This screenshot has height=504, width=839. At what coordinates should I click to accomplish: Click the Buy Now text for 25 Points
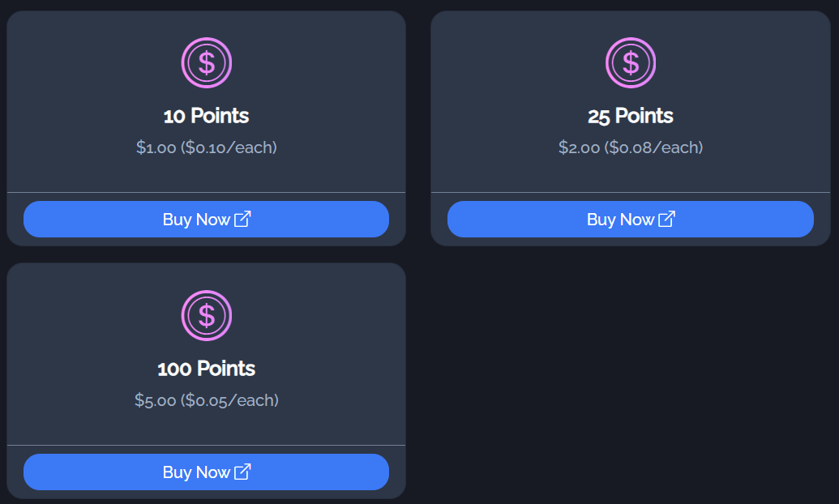coord(621,220)
